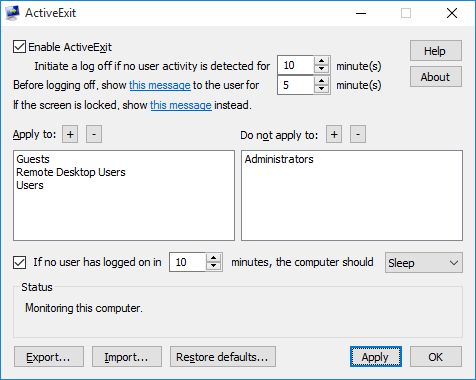Open the 'this message' link for logging off

pos(160,85)
